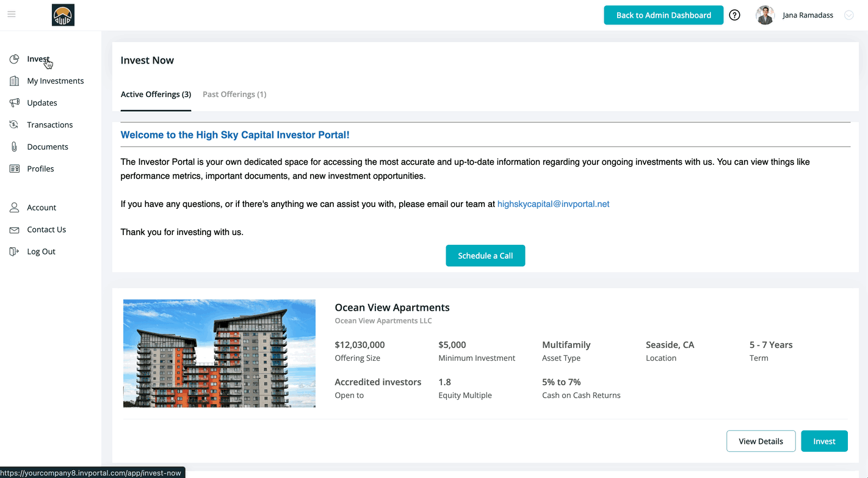Open the help question mark icon
Screen dimensions: 868x478
point(734,15)
